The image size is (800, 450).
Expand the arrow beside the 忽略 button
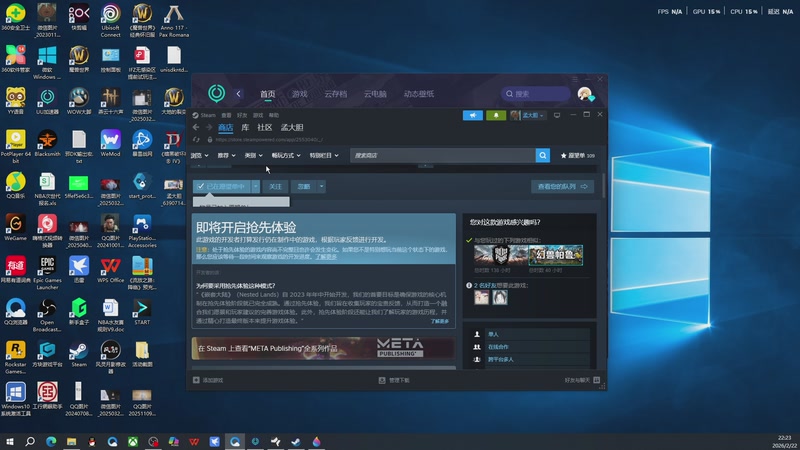click(x=321, y=186)
